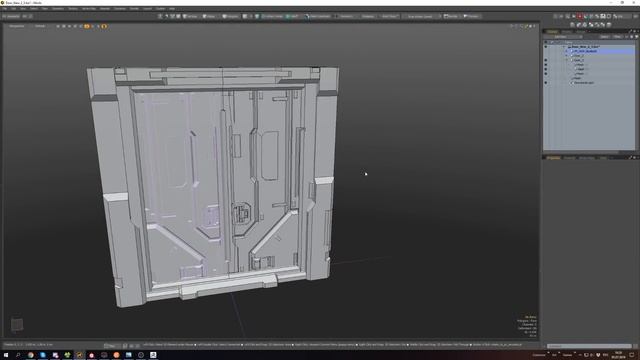This screenshot has width=640, height=360.
Task: Click the Modo app icon in taskbar
Action: pyautogui.click(x=80, y=355)
